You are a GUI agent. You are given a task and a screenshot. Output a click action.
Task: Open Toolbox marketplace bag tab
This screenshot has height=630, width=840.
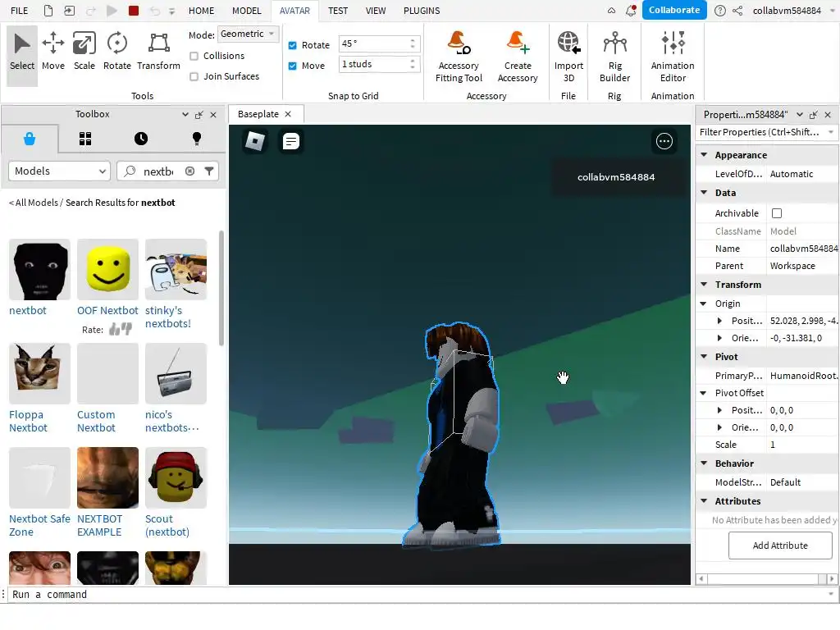[30, 139]
